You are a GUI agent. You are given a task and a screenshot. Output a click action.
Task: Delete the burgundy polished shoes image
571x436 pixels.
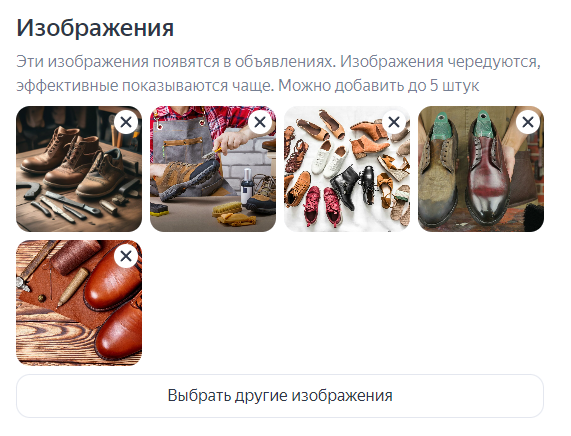[x=528, y=122]
